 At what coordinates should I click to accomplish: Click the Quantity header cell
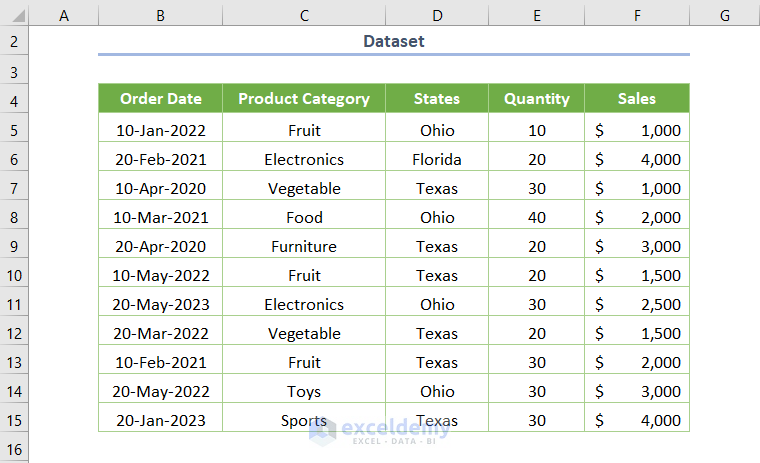coord(536,99)
